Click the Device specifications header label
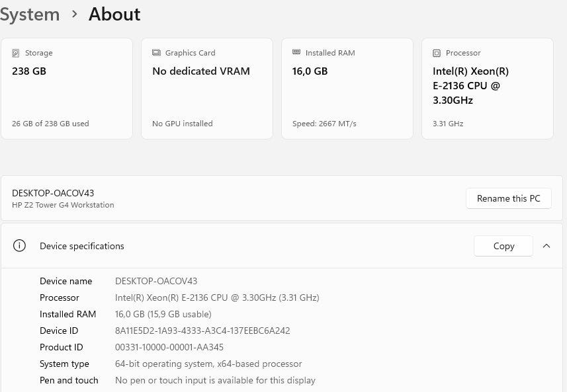 [x=82, y=246]
